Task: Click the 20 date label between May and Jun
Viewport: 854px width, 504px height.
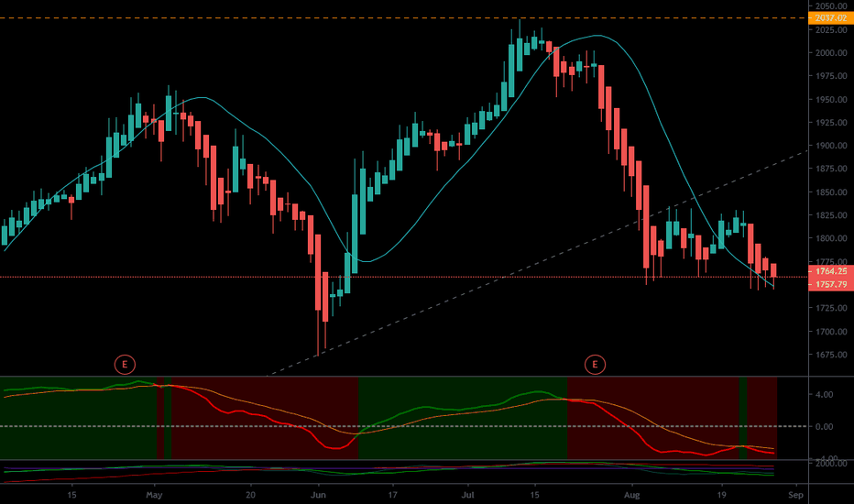Action: [250, 495]
